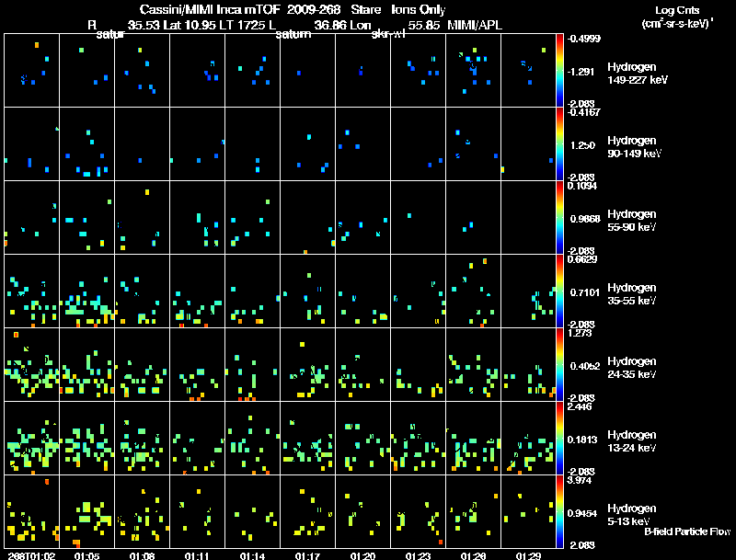Select the 'Hydrogen 149-227 keV' row label
Viewport: 736px width, 560px height.
click(638, 74)
